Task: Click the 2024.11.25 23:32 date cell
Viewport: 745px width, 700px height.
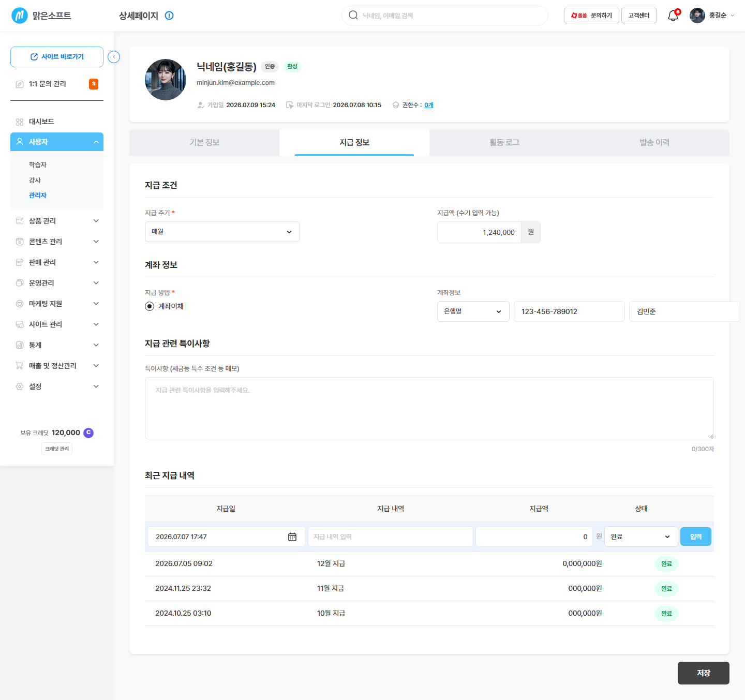Action: click(x=183, y=588)
